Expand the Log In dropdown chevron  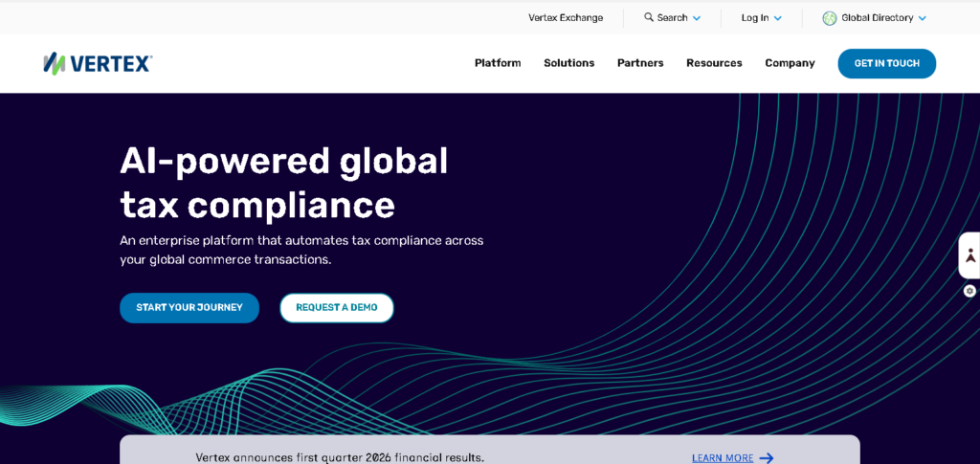click(x=777, y=19)
